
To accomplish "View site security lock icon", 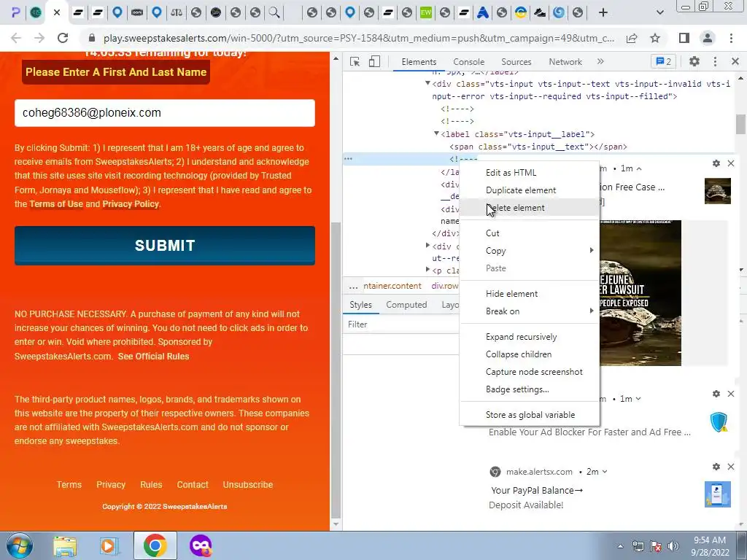I will pyautogui.click(x=92, y=38).
